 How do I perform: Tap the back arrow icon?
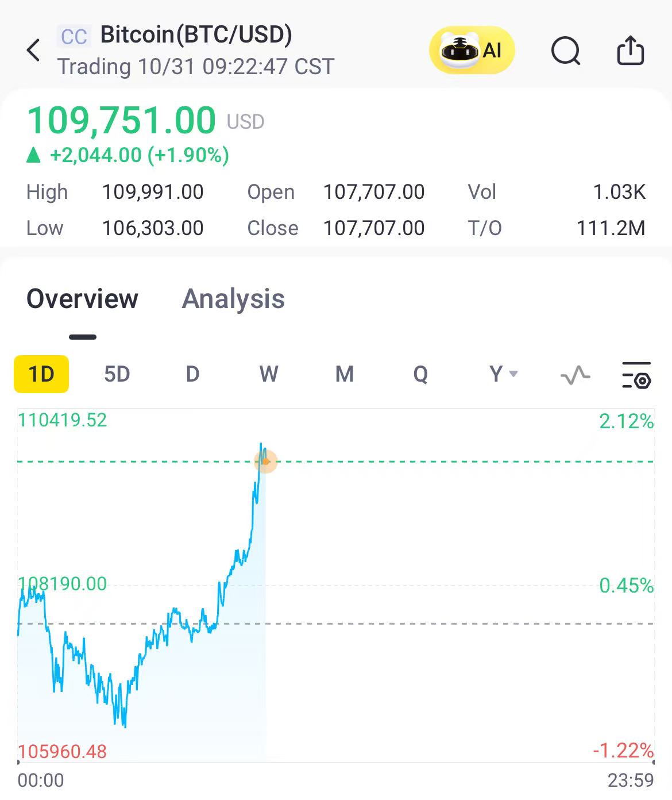(x=34, y=51)
